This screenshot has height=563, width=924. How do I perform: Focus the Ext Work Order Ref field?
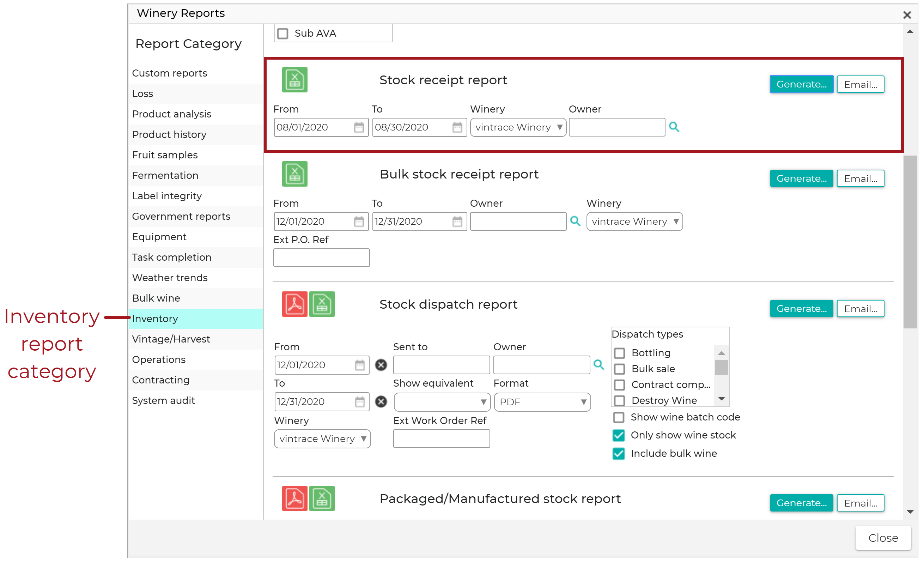click(442, 439)
